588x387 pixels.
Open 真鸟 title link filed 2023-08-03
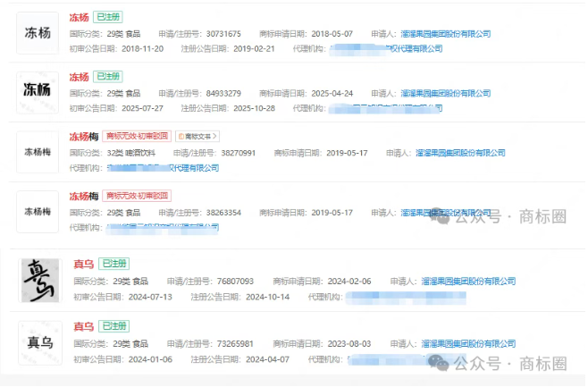83,327
